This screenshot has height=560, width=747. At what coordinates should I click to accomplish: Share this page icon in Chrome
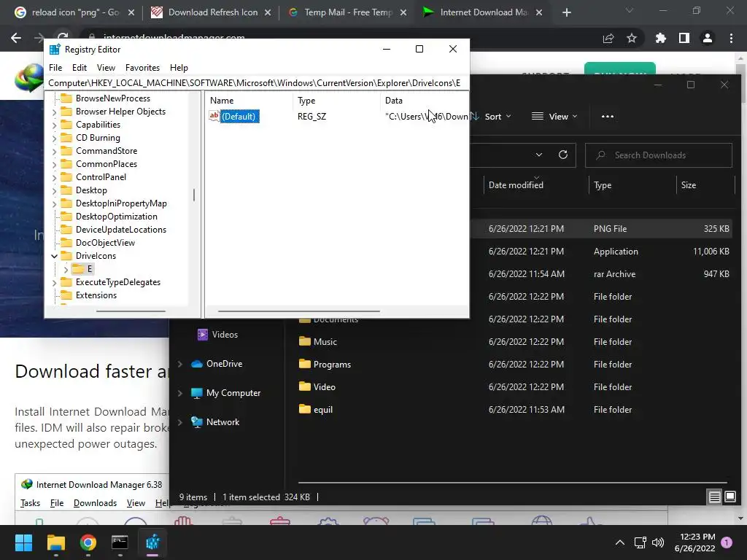coord(608,38)
